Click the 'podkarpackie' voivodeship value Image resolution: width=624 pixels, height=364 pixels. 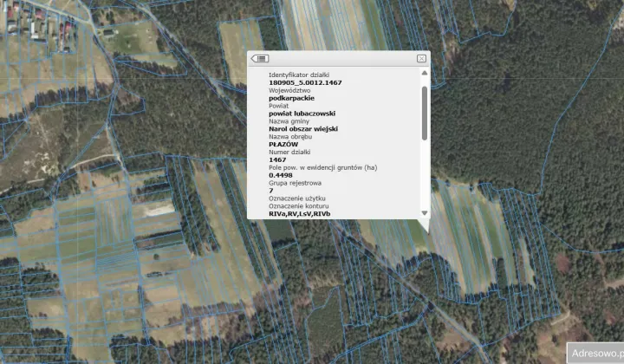coord(292,98)
